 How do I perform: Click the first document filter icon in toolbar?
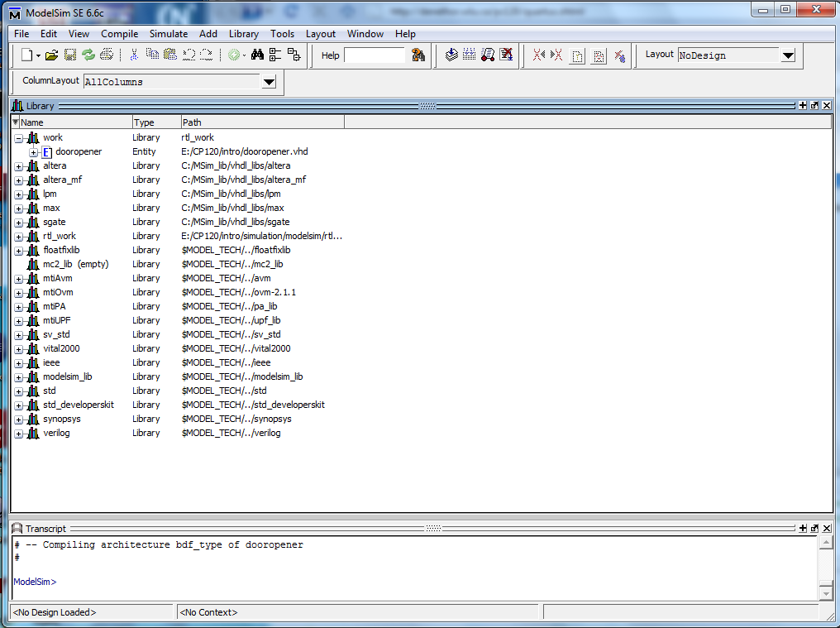click(x=577, y=55)
